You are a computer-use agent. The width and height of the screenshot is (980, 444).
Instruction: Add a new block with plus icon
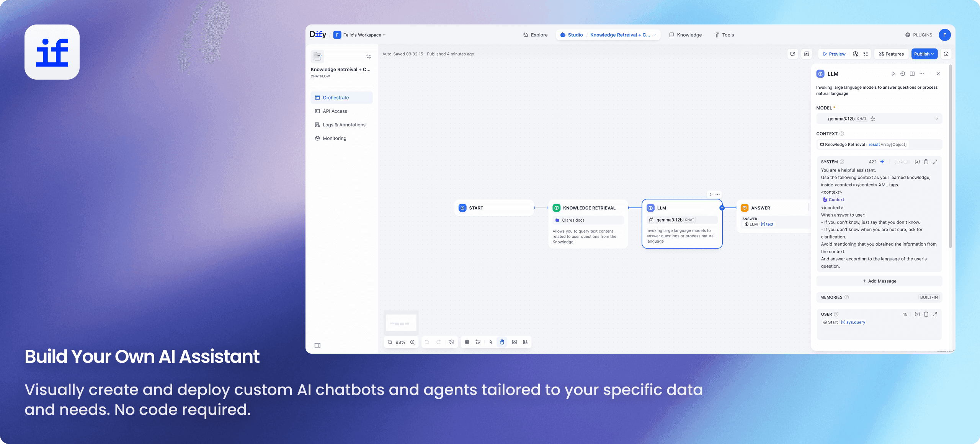pos(467,342)
